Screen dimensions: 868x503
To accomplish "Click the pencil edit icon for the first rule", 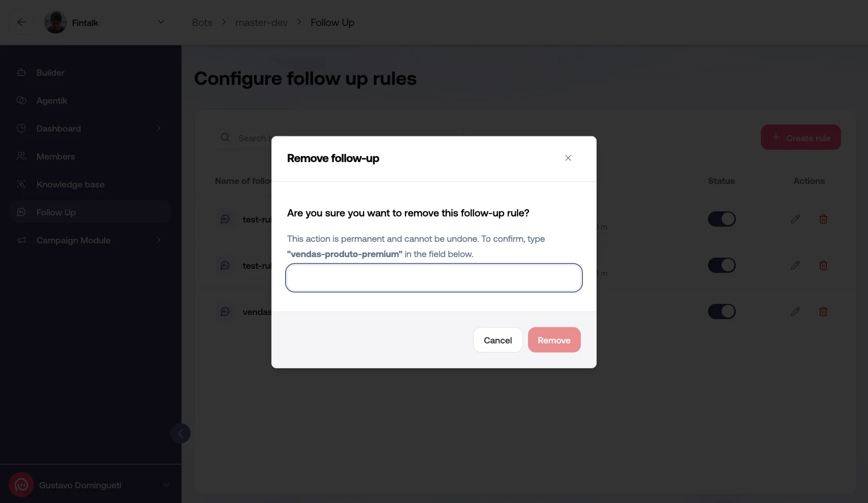I will pos(795,219).
